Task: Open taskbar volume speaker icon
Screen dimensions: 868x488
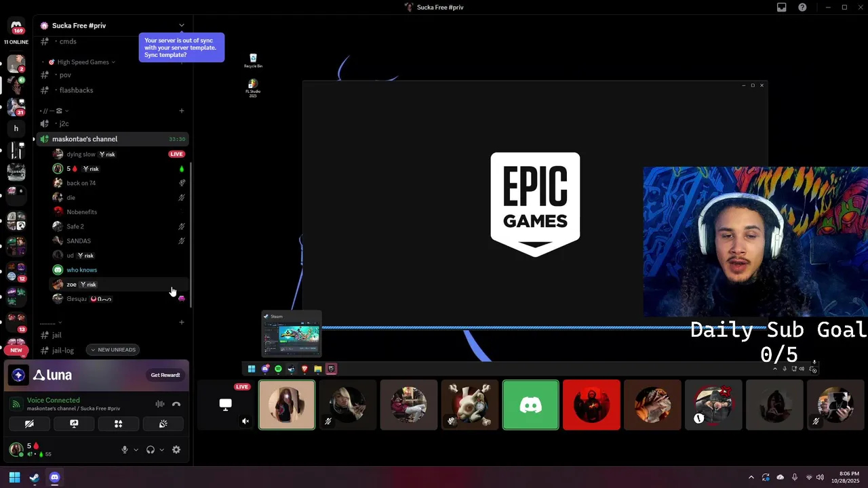Action: pyautogui.click(x=821, y=477)
